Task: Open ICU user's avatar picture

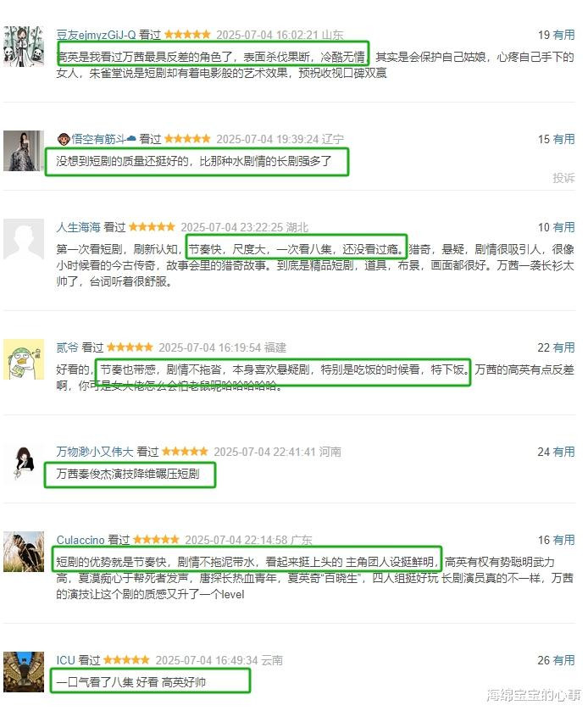Action: (x=24, y=671)
